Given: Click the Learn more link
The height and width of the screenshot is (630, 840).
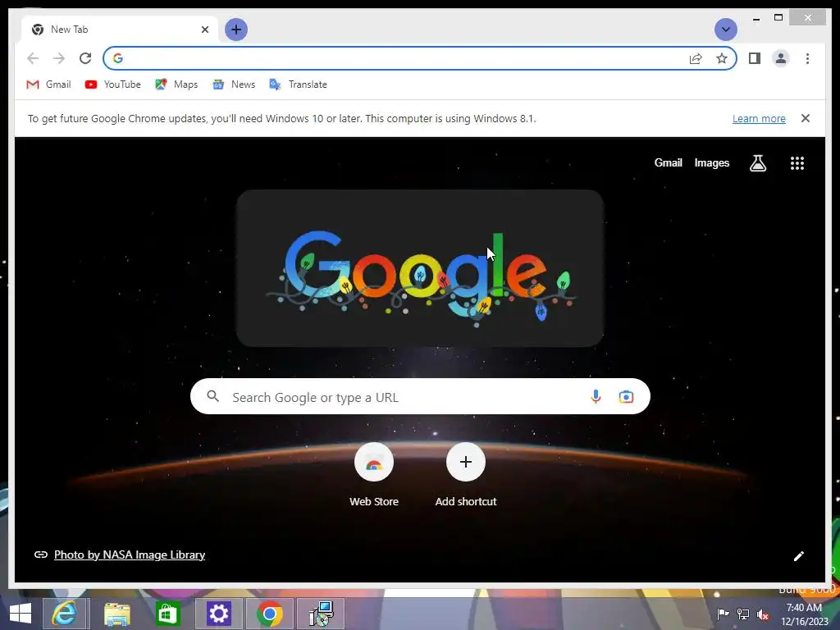Looking at the screenshot, I should pyautogui.click(x=759, y=118).
